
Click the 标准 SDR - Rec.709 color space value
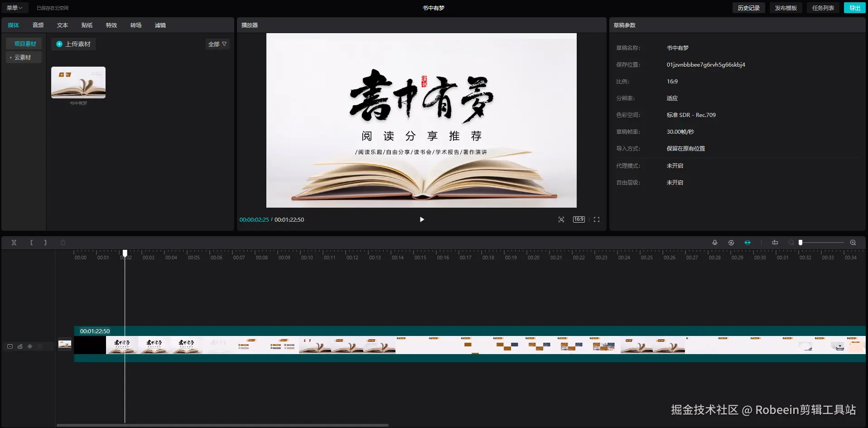[691, 115]
